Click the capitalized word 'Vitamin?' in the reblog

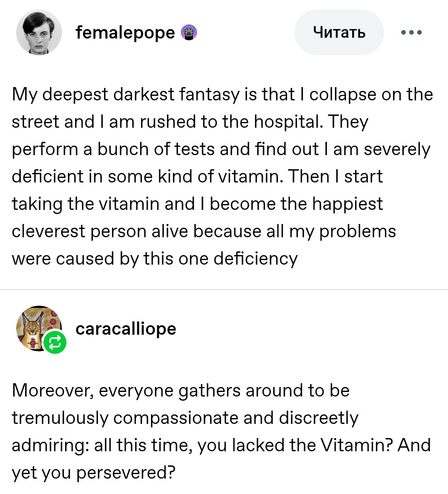[357, 445]
